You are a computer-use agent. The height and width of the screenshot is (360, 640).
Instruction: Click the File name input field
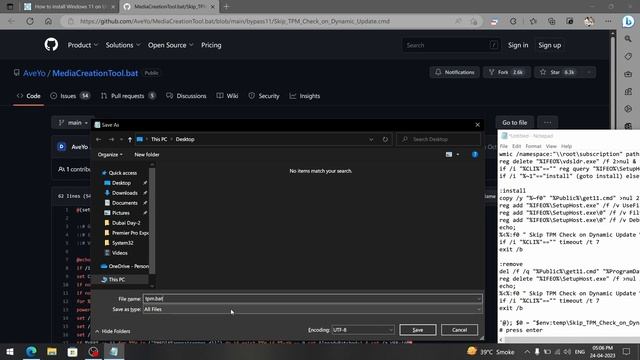[312, 299]
